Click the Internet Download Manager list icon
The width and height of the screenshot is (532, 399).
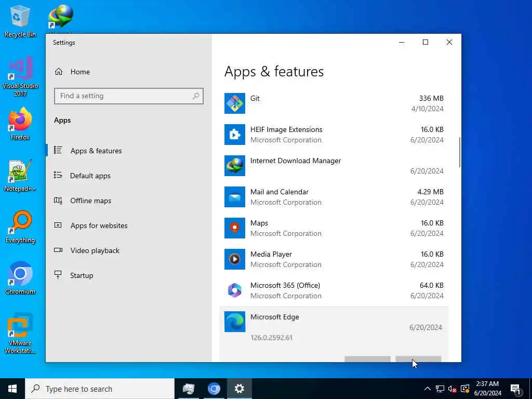point(234,166)
